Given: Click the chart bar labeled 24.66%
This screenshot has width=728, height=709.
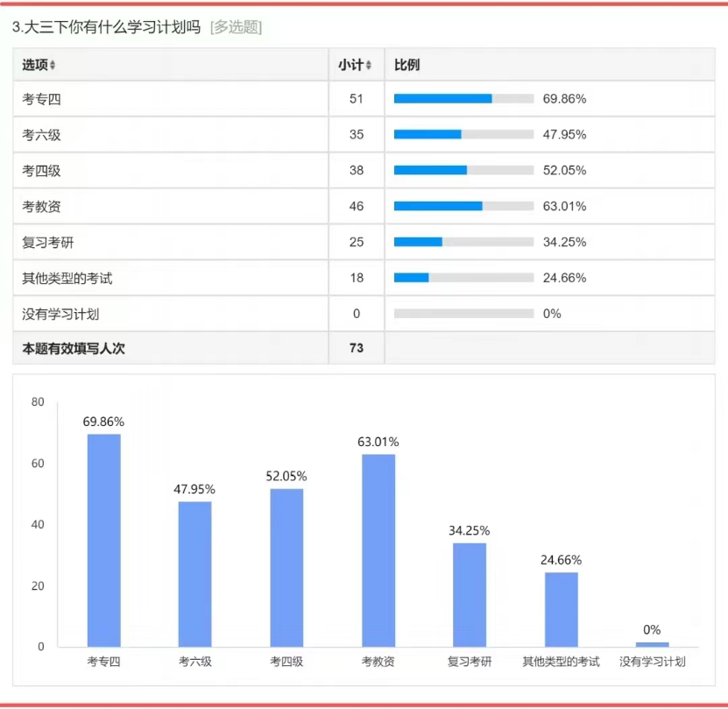Looking at the screenshot, I should coord(561,609).
